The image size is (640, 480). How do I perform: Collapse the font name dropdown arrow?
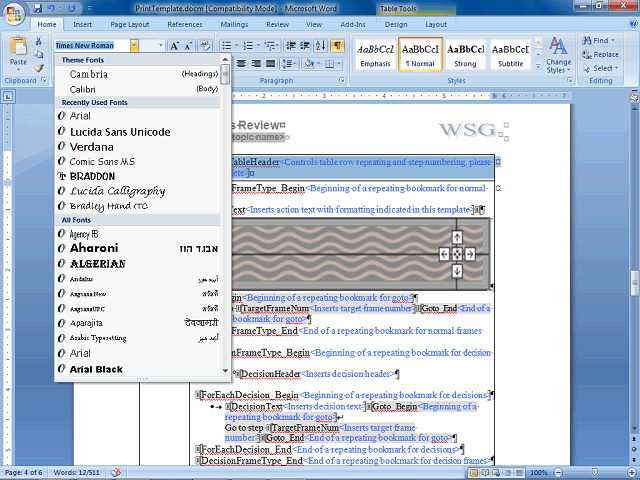coord(134,45)
